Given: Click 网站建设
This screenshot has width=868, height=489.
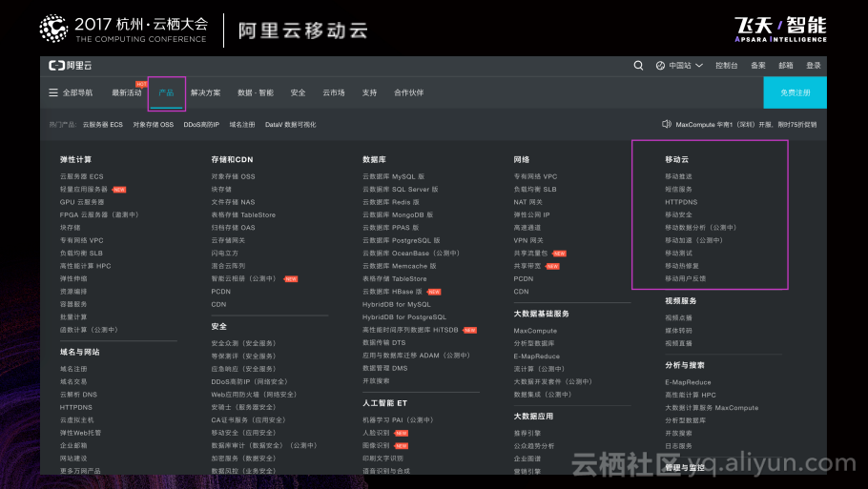Looking at the screenshot, I should point(73,458).
